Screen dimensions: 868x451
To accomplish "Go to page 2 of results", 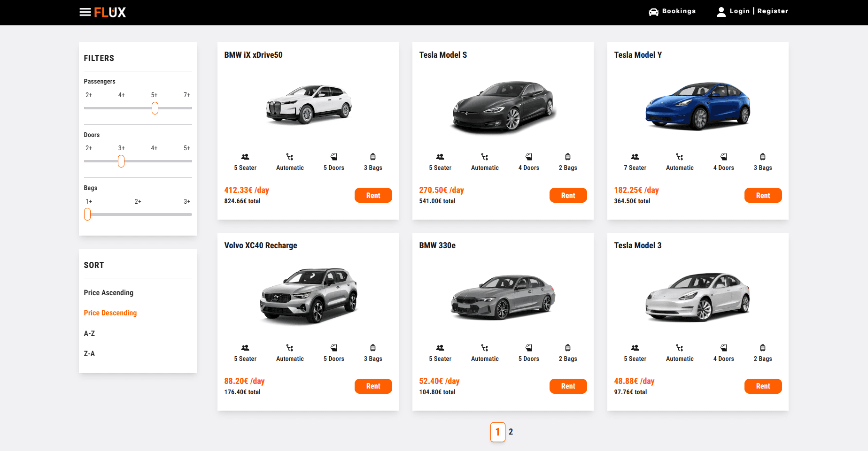I will [511, 432].
